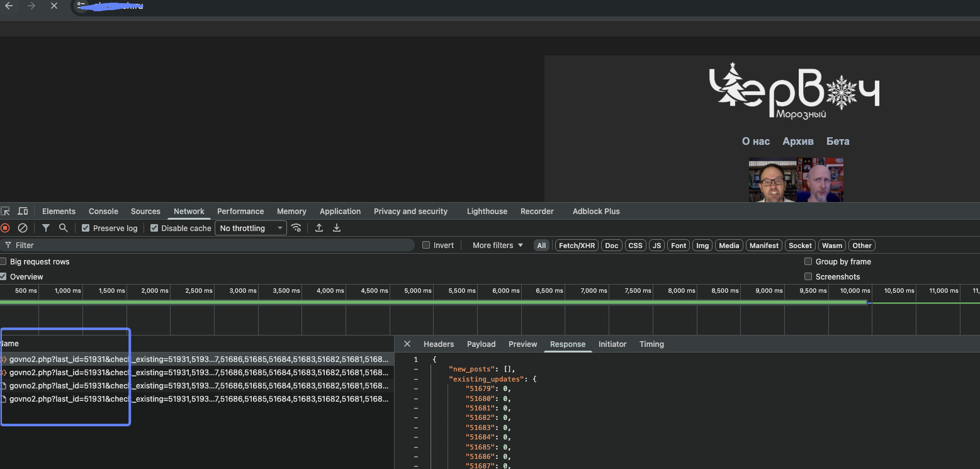Clear the network log

pos(23,228)
